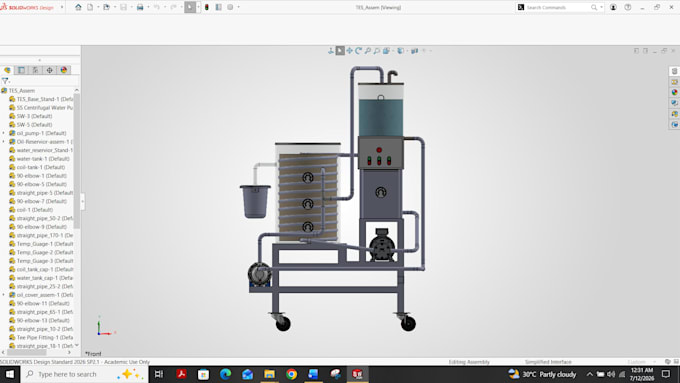Screen dimensions: 680x383
Task: Open the Search Commands dropdown arrow
Action: pos(602,7)
